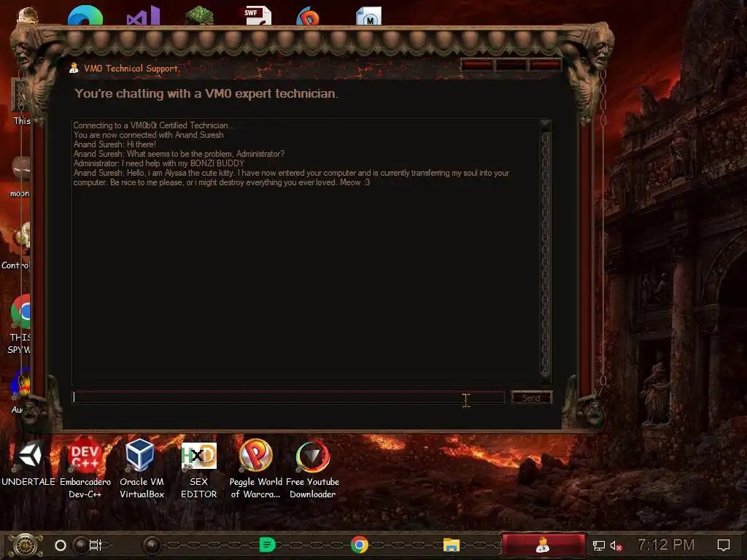Image resolution: width=747 pixels, height=560 pixels.
Task: Focus the chat message input field
Action: click(x=288, y=397)
